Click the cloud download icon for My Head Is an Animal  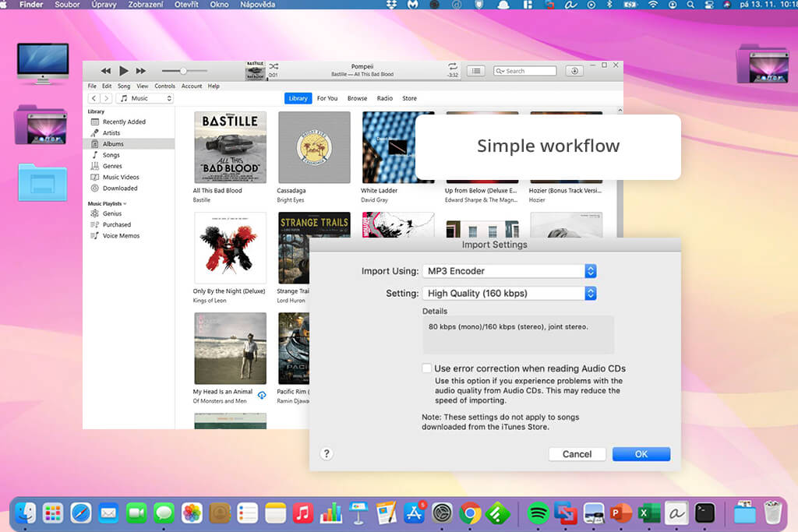click(262, 395)
